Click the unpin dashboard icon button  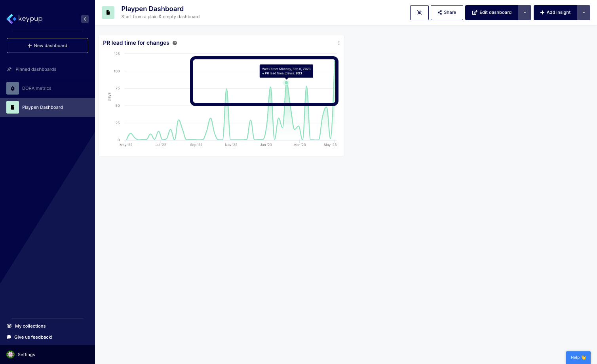419,13
